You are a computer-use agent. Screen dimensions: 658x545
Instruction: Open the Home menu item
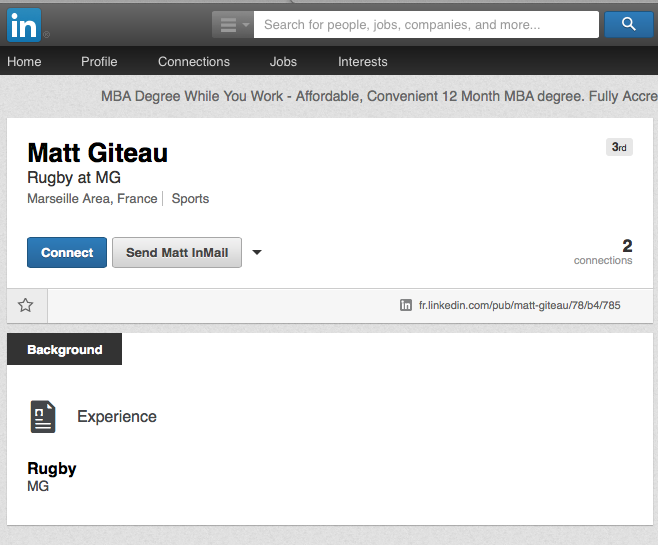(24, 61)
